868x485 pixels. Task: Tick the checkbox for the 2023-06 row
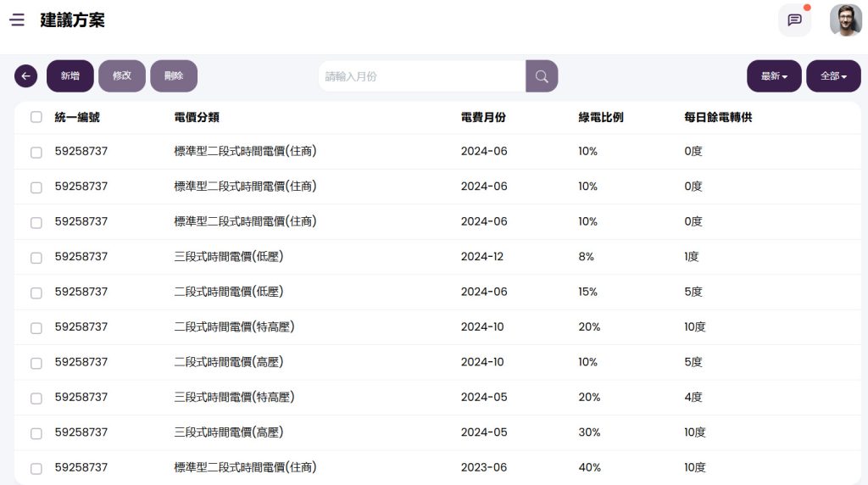pyautogui.click(x=36, y=469)
